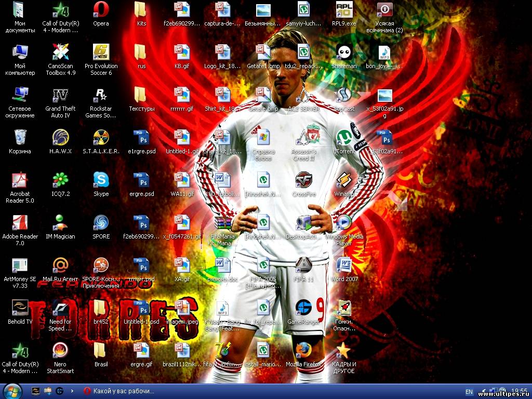Launch Skype from the desktop
The height and width of the screenshot is (399, 532).
click(x=101, y=180)
